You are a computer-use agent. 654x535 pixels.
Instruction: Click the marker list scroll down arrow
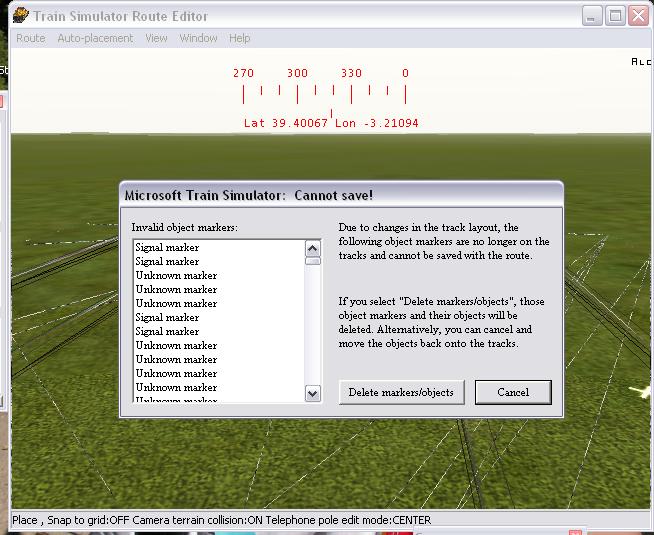click(313, 394)
